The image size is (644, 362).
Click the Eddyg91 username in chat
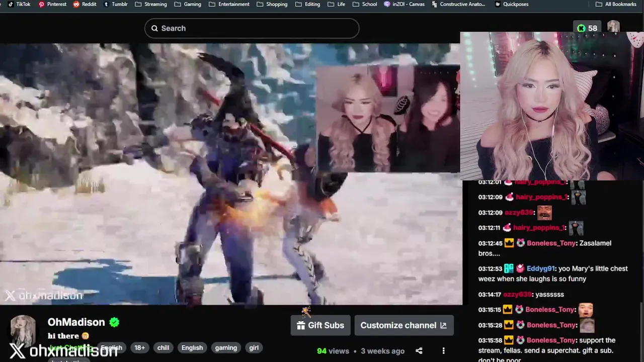540,268
